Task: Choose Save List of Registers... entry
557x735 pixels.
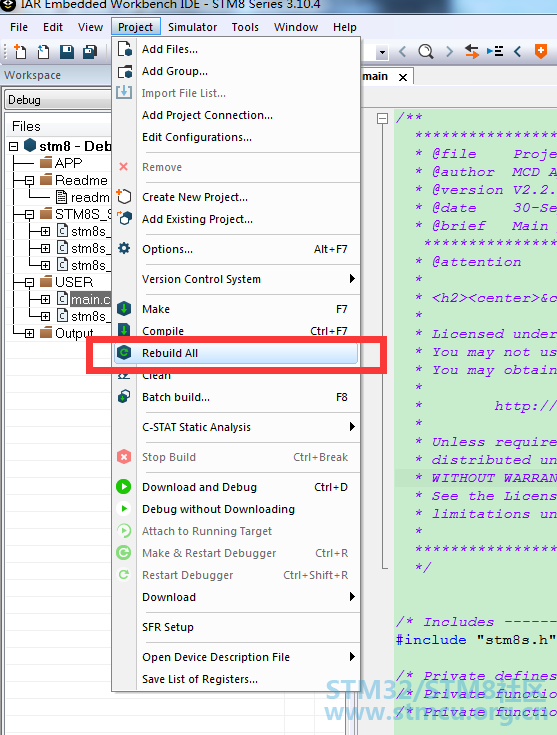Action: click(x=237, y=679)
